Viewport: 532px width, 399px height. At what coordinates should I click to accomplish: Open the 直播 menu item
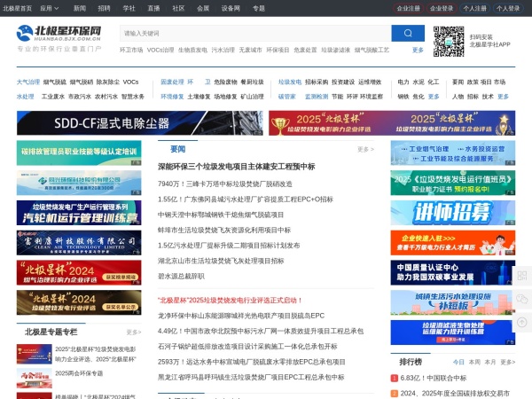point(153,8)
